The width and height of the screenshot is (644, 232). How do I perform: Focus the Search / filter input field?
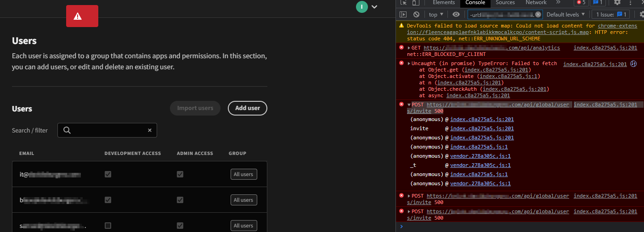(107, 130)
